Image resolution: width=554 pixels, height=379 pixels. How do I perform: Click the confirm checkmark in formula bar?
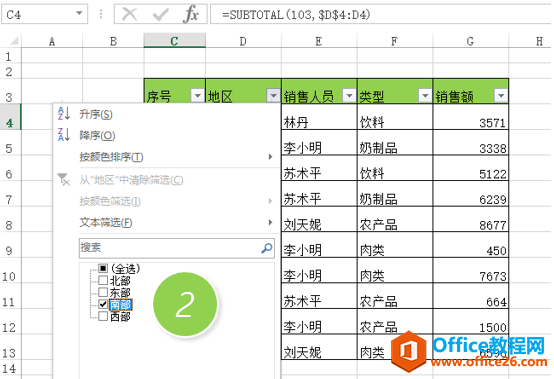pyautogui.click(x=160, y=14)
